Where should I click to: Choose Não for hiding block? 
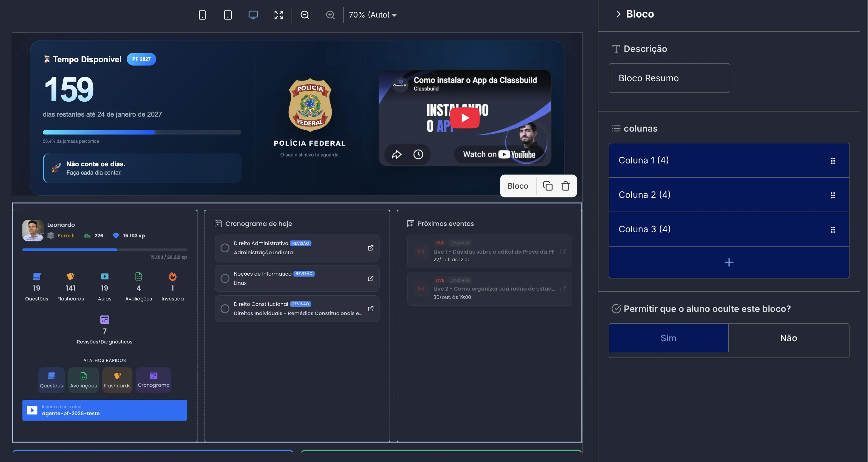tap(788, 338)
